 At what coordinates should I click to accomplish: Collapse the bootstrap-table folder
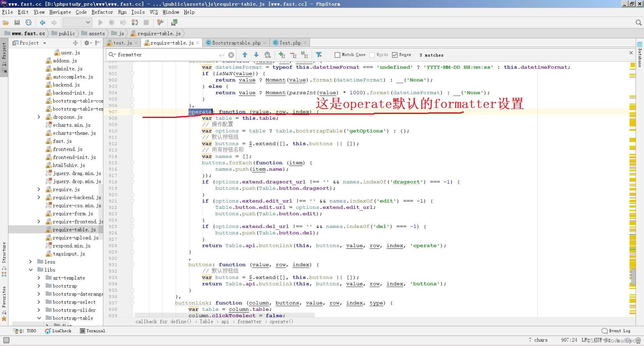[x=39, y=318]
